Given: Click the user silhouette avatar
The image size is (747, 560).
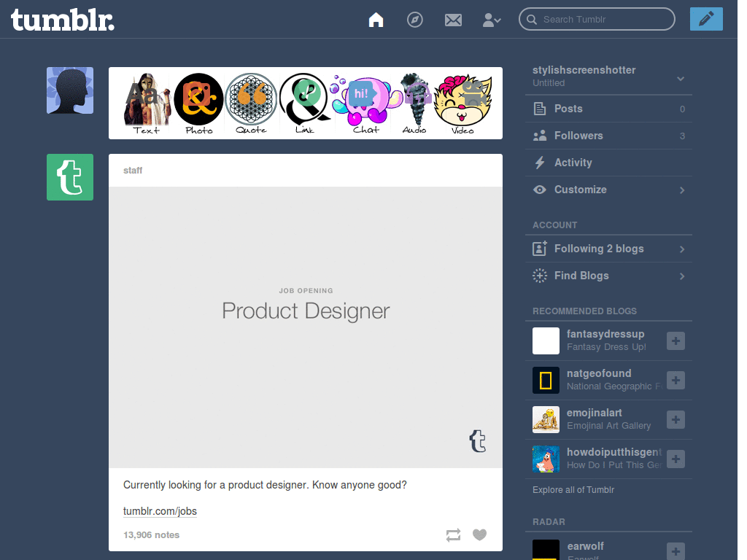Looking at the screenshot, I should [70, 90].
